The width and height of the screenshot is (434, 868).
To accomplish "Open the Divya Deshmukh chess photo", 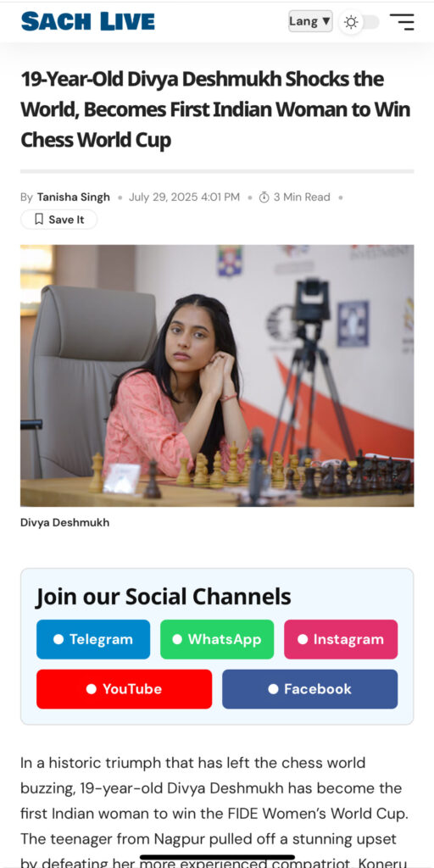I will (217, 376).
